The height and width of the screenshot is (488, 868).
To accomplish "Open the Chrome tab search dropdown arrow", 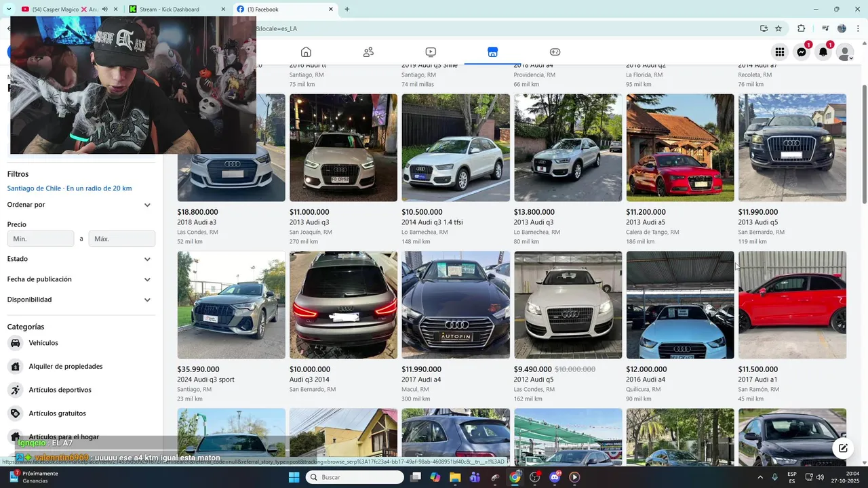I will [9, 9].
